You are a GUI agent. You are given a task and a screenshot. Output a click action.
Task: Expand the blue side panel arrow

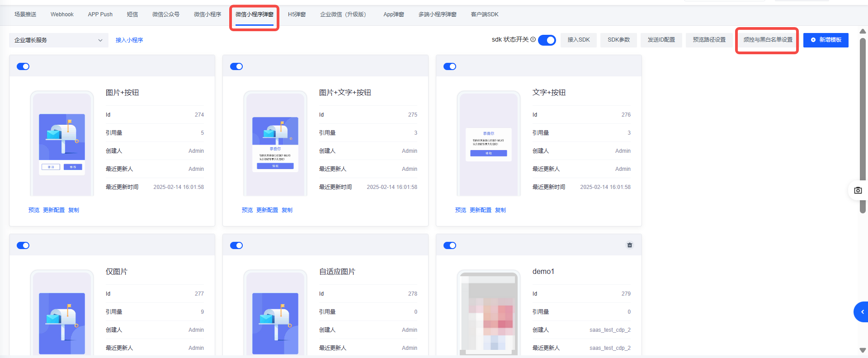[x=862, y=312]
